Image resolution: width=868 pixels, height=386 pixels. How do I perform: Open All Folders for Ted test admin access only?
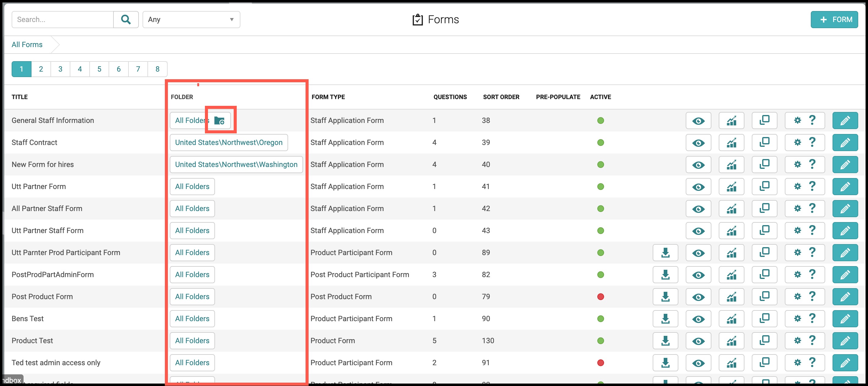[192, 363]
